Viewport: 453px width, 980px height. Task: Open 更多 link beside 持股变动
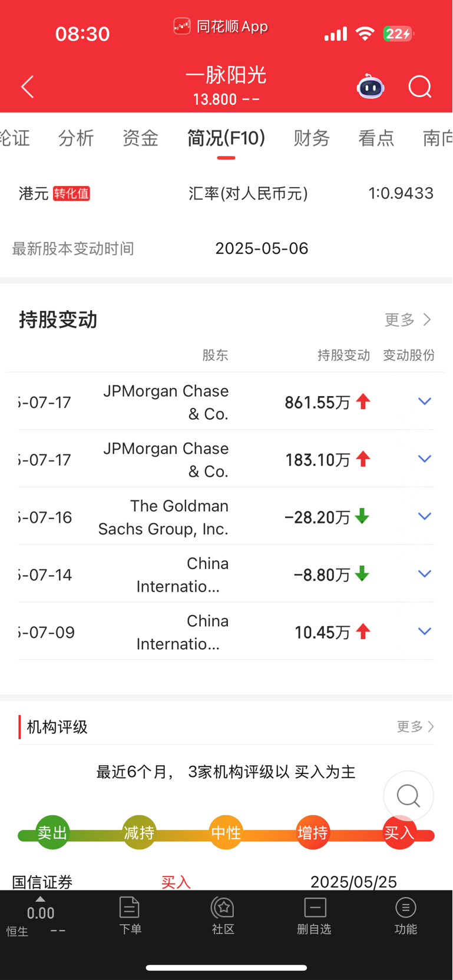tap(408, 320)
